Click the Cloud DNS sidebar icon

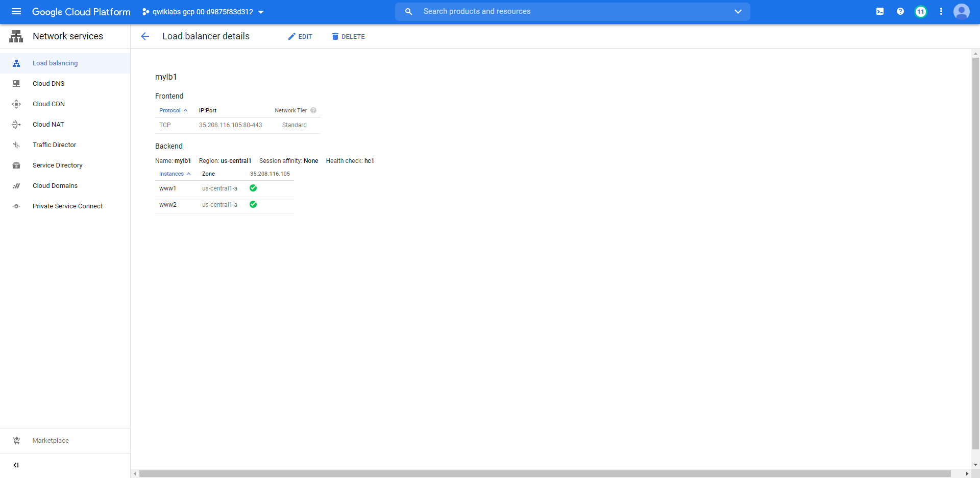(x=16, y=84)
